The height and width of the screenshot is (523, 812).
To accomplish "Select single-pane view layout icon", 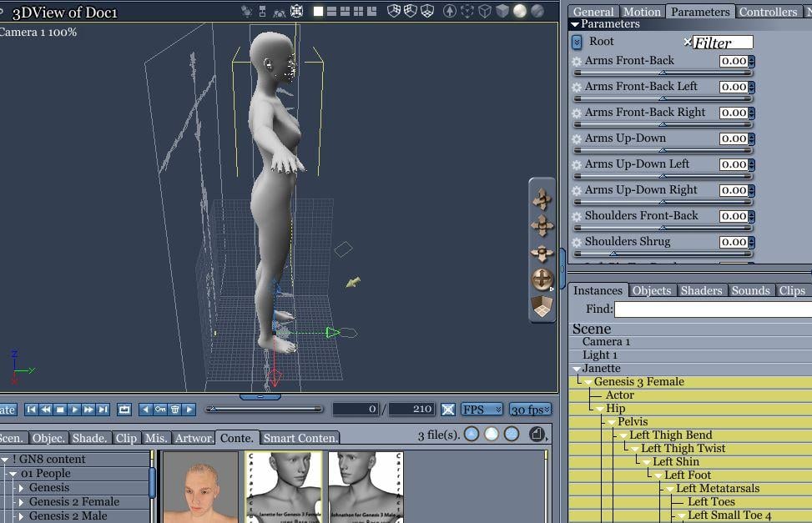I will (318, 11).
